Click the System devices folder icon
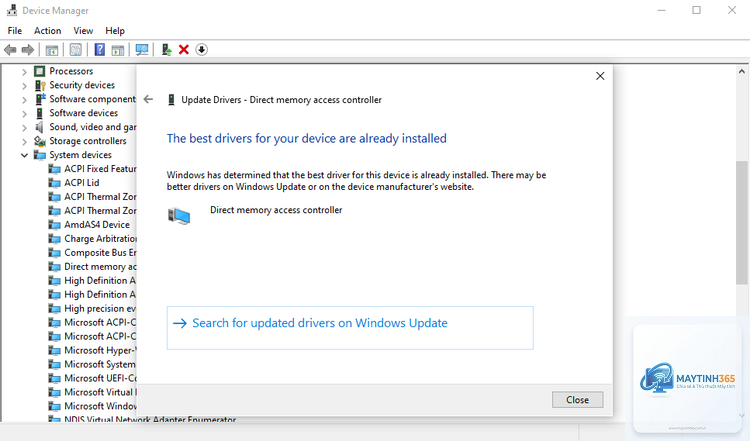The height and width of the screenshot is (441, 750). [40, 155]
